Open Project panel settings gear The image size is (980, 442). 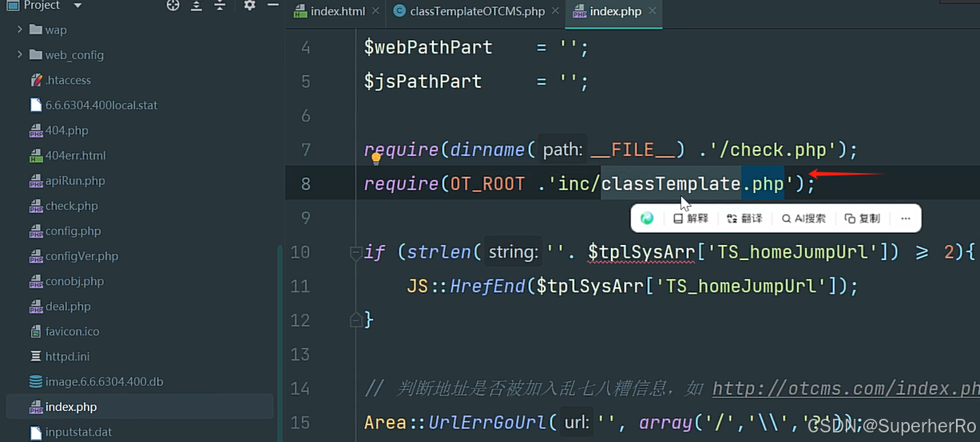pyautogui.click(x=249, y=5)
